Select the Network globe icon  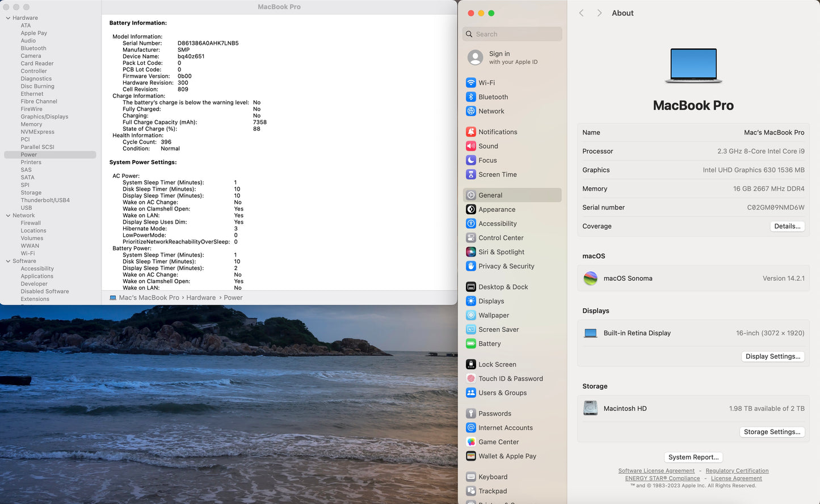(471, 111)
